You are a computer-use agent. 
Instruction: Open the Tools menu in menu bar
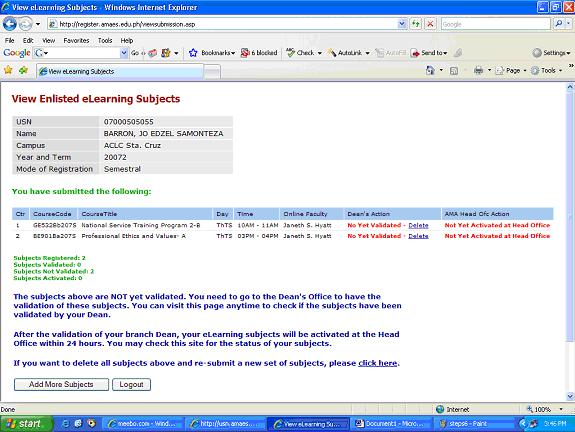pyautogui.click(x=105, y=41)
